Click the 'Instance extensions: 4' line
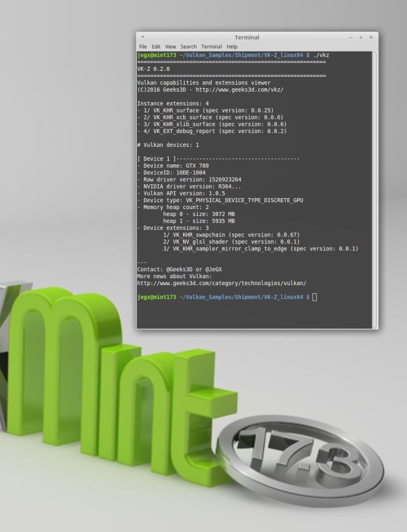Screen dimensions: 407x532 pos(173,103)
